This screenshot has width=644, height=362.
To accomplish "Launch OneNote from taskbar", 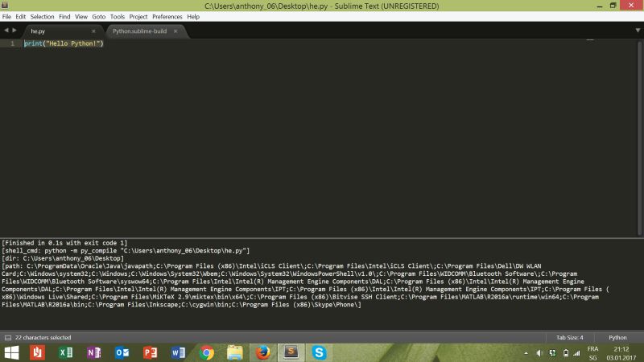I will pos(93,352).
